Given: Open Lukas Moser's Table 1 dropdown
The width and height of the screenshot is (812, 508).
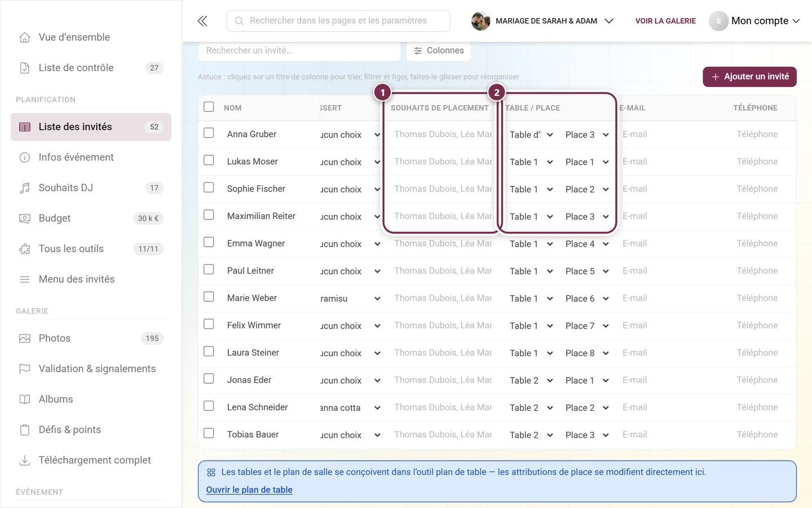Looking at the screenshot, I should pos(531,162).
